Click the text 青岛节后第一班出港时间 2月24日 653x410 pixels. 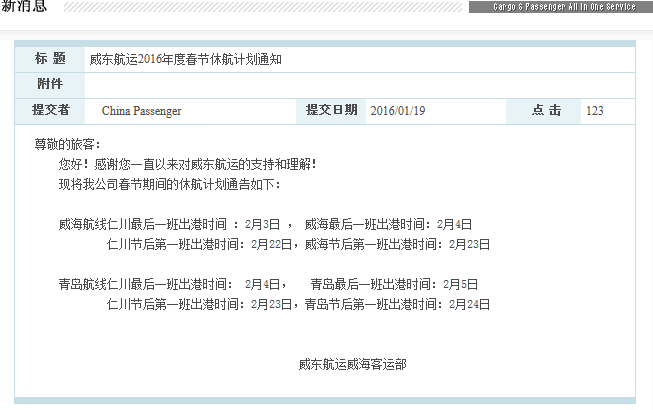tap(397, 304)
